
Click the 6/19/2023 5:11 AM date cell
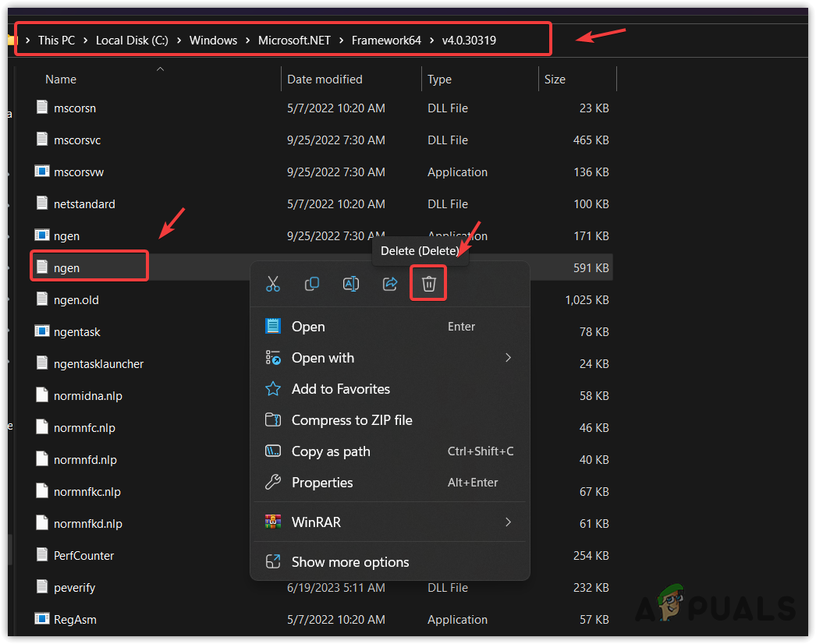[x=336, y=587]
